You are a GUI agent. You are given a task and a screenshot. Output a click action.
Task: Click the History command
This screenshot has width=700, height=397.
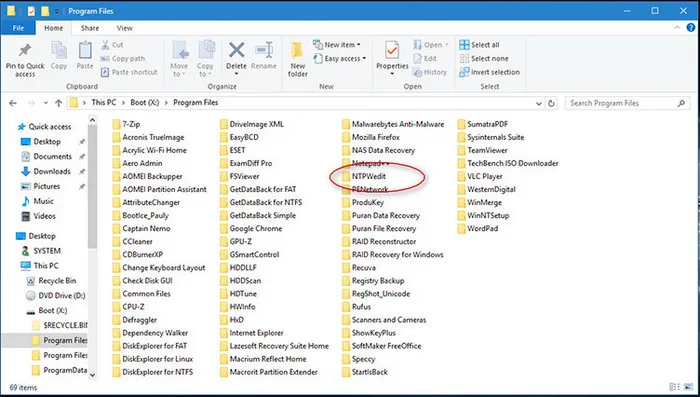[429, 72]
